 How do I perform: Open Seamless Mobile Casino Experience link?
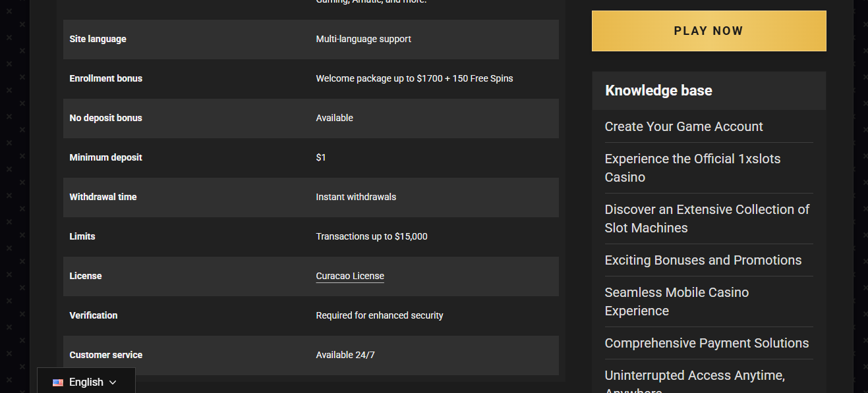[x=677, y=301]
